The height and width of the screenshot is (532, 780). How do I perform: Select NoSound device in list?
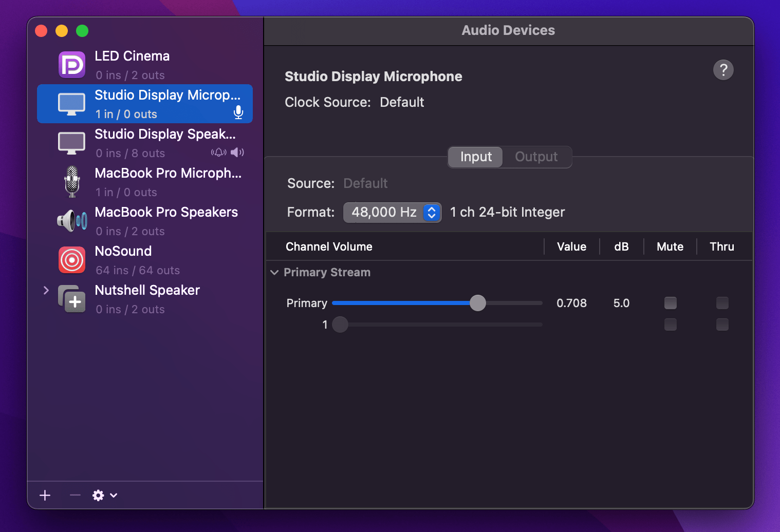point(145,260)
